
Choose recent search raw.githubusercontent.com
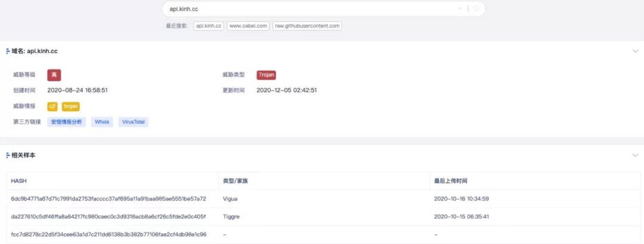(307, 26)
